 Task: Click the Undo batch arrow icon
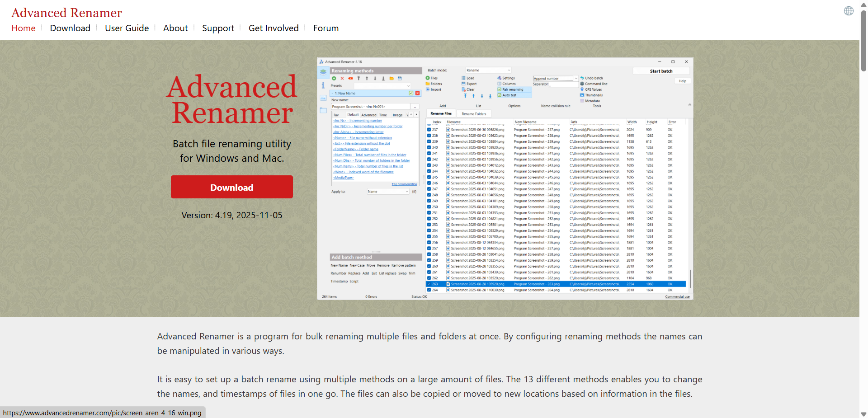[x=582, y=78]
